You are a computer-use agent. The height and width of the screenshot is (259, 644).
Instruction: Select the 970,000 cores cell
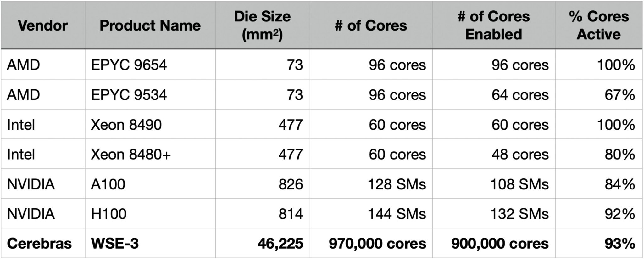pyautogui.click(x=371, y=243)
